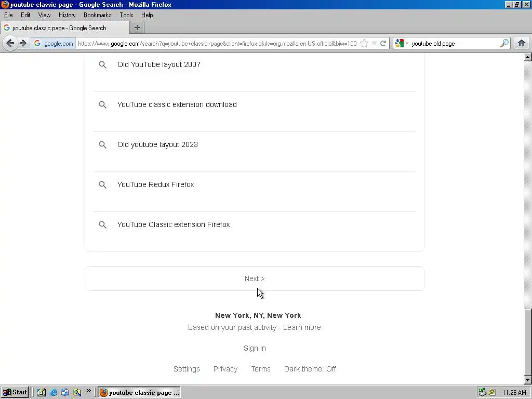Select the youtube classic page tab
532x399 pixels.
tap(64, 28)
